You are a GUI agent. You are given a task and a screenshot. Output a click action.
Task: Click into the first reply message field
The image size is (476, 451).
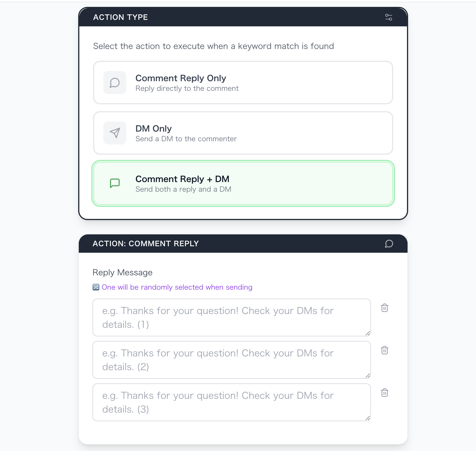(231, 317)
